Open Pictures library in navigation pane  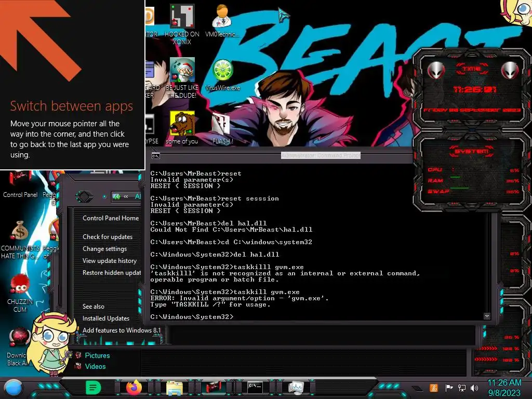[x=97, y=355]
